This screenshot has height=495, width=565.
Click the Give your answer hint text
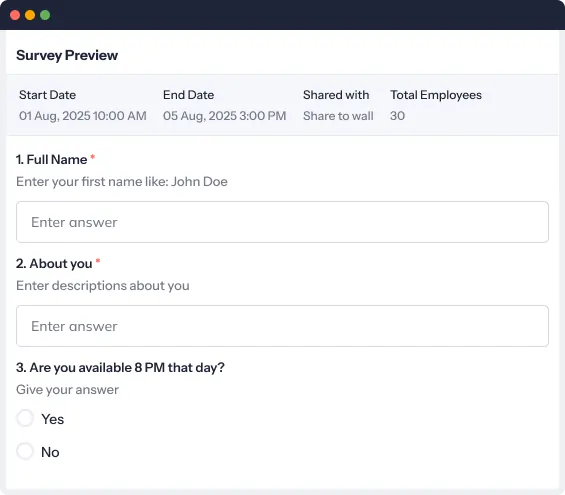point(67,390)
